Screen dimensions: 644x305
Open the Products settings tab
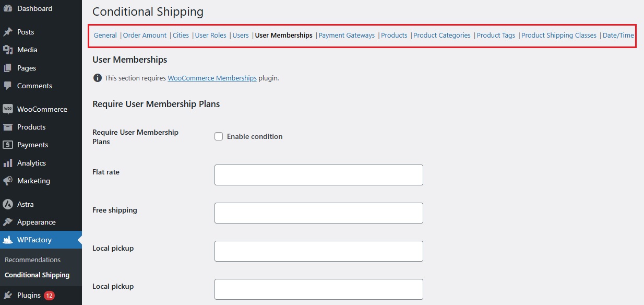(x=394, y=36)
